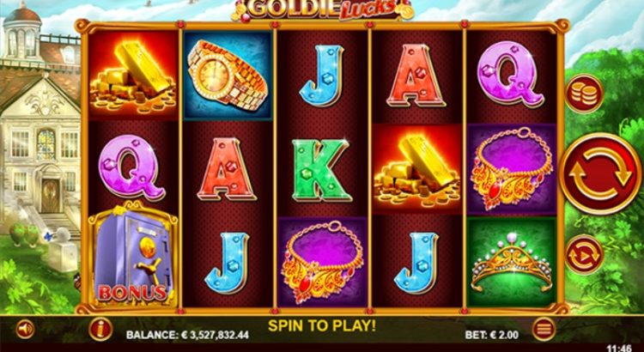The width and height of the screenshot is (644, 352).
Task: Open the hamburger menu button
Action: click(544, 329)
